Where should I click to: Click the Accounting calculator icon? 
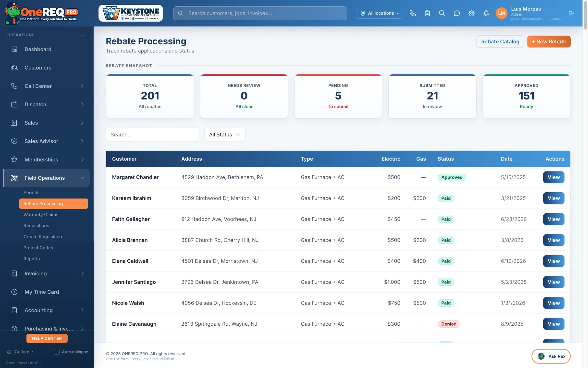pyautogui.click(x=14, y=310)
